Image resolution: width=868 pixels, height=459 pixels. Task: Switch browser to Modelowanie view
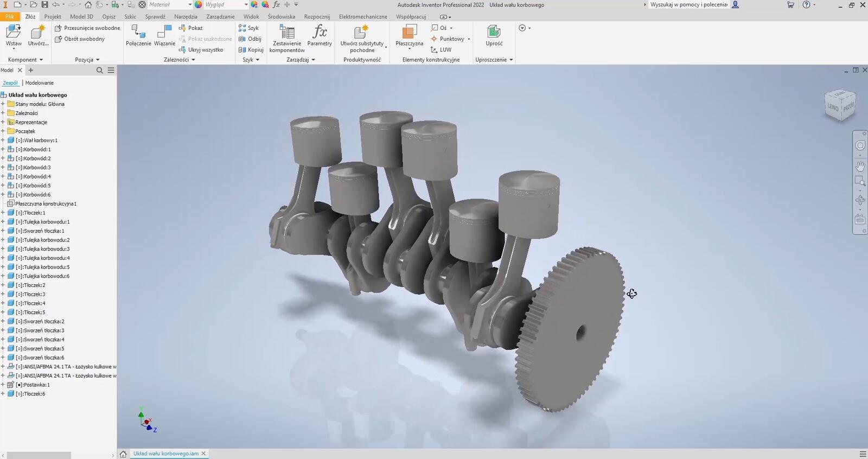40,83
